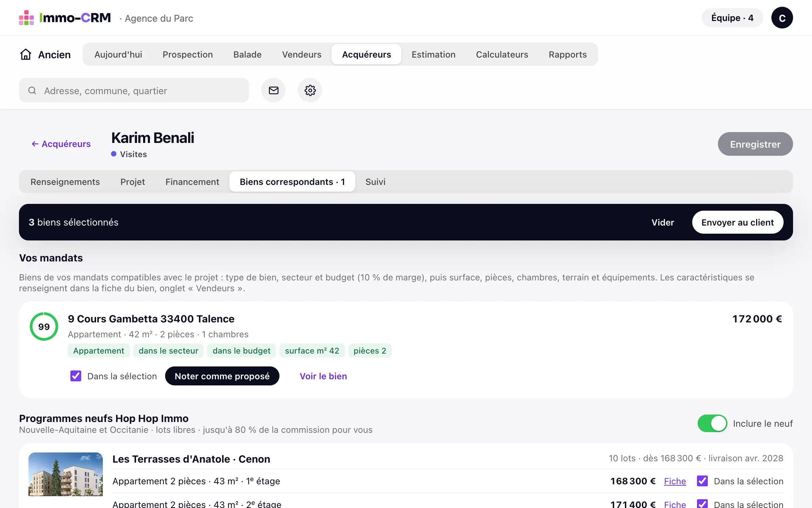Screen dimensions: 812x508
Task: Uncheck selection for 9 Cours Gambetta
Action: 76,376
